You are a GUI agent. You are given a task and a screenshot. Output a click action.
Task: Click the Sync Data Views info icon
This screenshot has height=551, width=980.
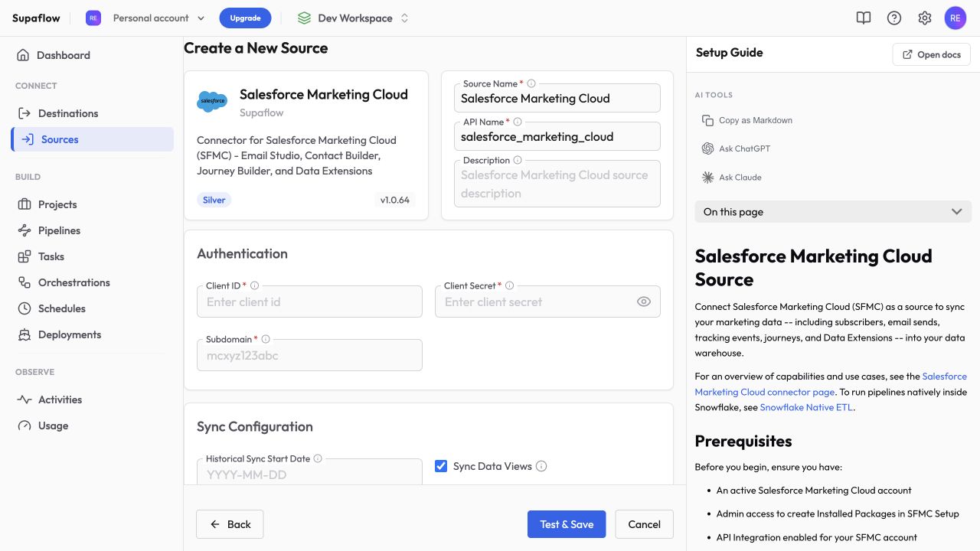(541, 466)
